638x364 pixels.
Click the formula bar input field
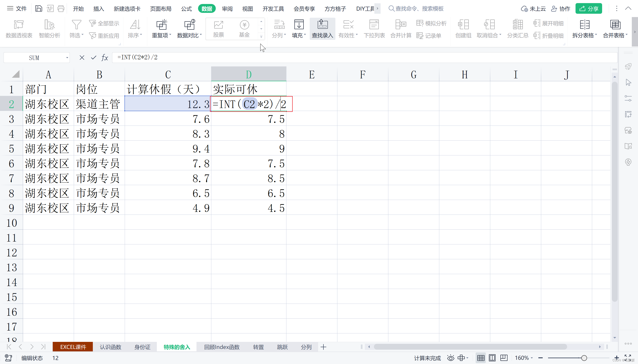point(364,58)
